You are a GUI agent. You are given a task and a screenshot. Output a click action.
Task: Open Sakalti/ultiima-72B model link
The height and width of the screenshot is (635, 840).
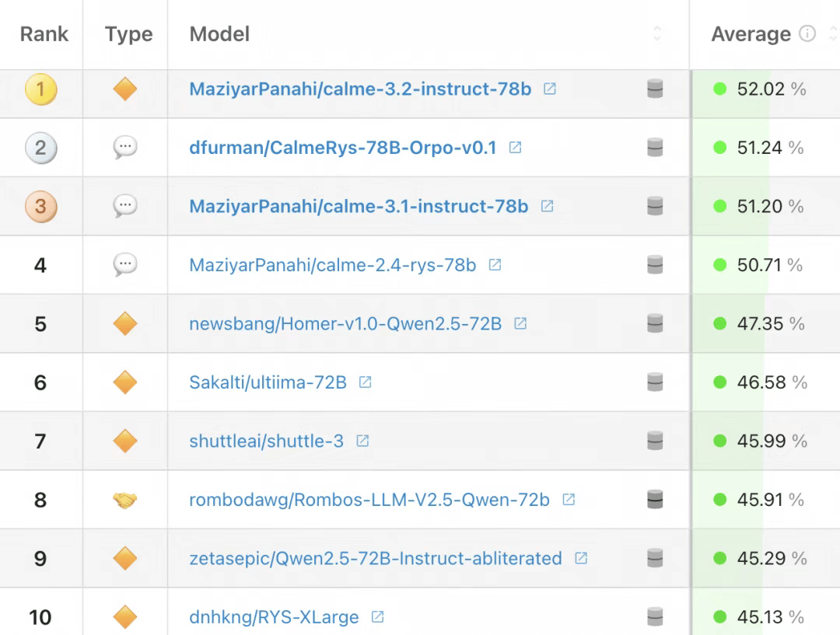(268, 382)
